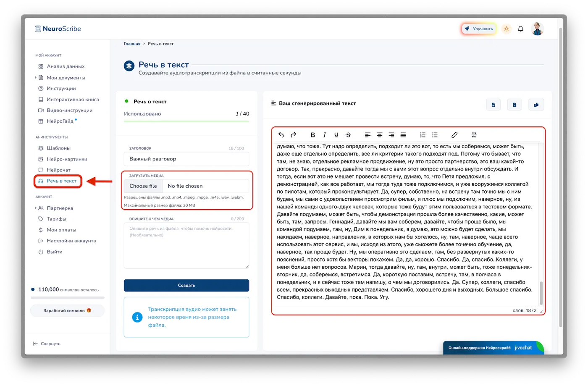Apply italic formatting in editor toolbar

(324, 135)
